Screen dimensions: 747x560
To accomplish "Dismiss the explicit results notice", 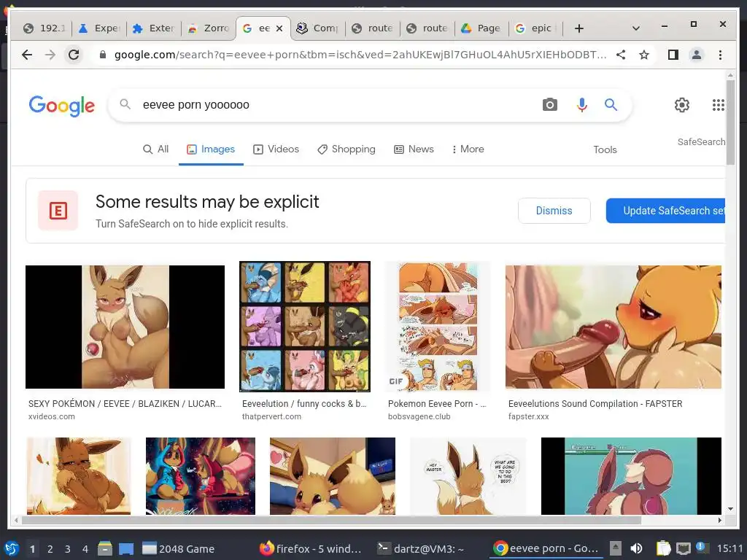I will click(554, 211).
